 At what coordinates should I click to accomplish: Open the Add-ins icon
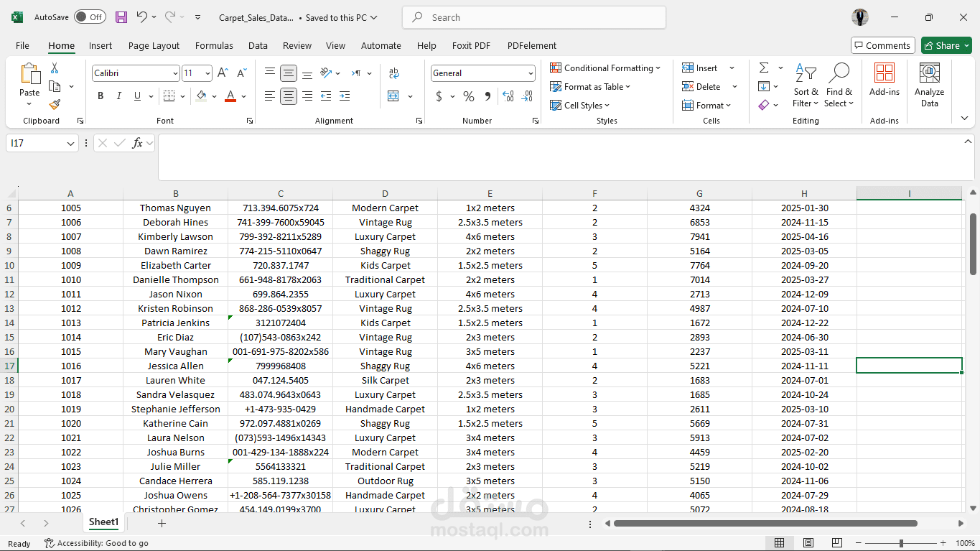click(885, 73)
